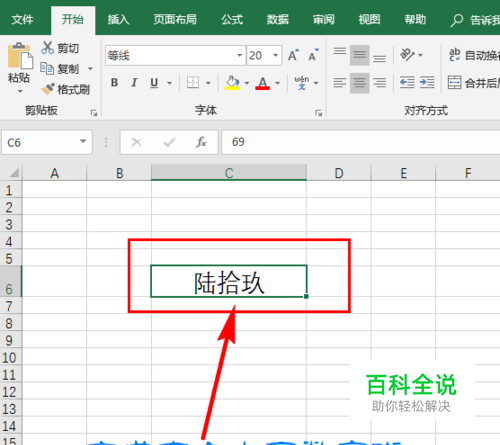Click the Tell Me search magnifier

pyautogui.click(x=456, y=20)
